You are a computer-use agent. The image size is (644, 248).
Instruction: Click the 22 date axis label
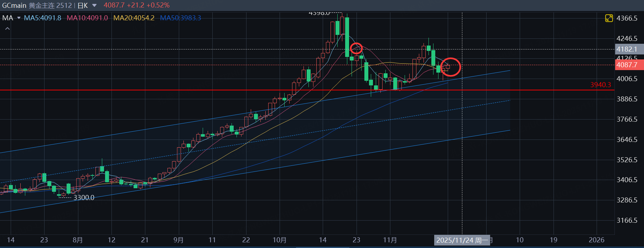click(x=246, y=240)
